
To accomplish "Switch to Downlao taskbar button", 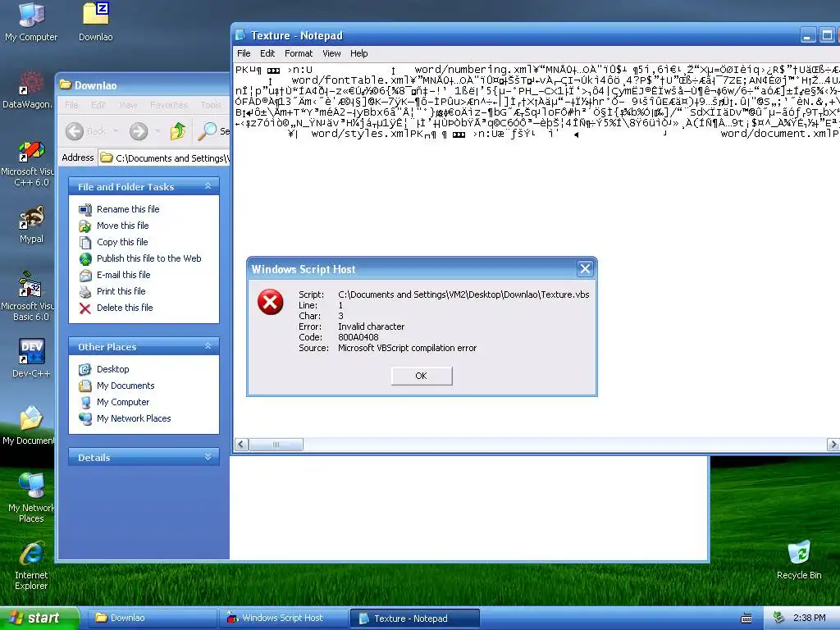I will point(152,619).
